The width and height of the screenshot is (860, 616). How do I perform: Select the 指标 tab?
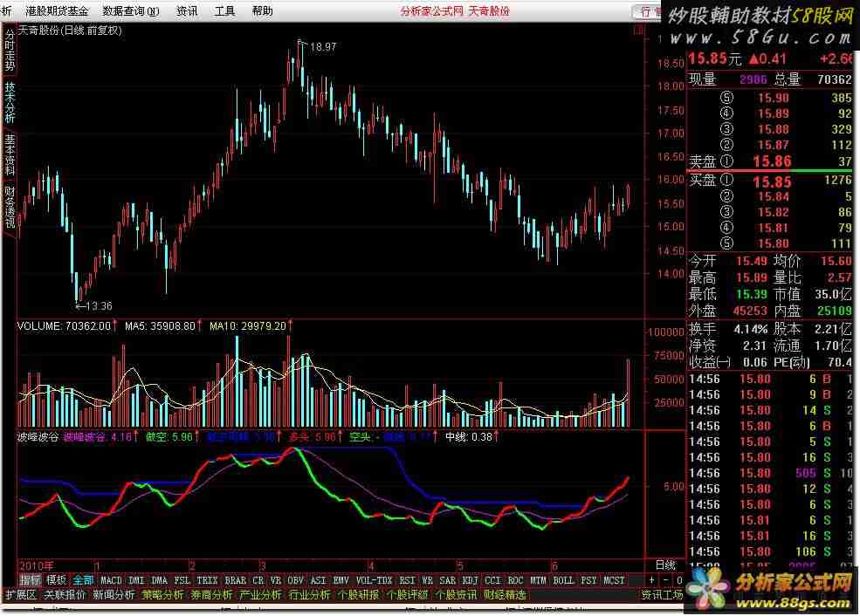point(31,580)
